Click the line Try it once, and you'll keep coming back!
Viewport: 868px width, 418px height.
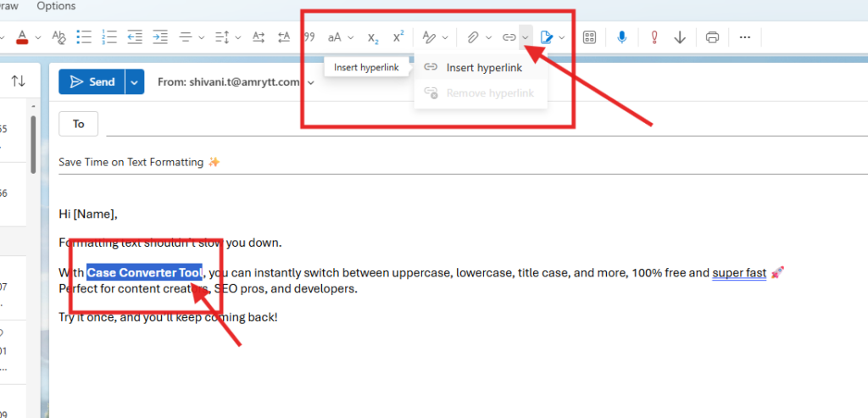point(169,318)
